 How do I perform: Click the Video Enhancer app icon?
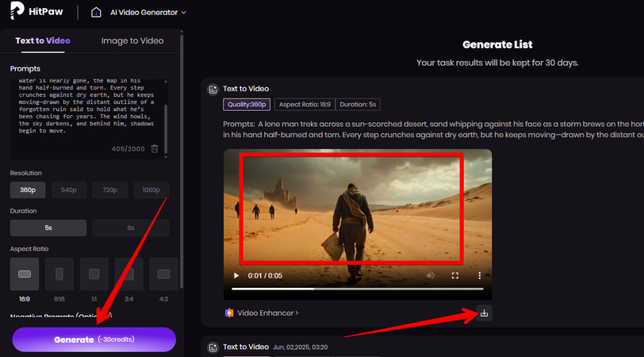(x=229, y=313)
